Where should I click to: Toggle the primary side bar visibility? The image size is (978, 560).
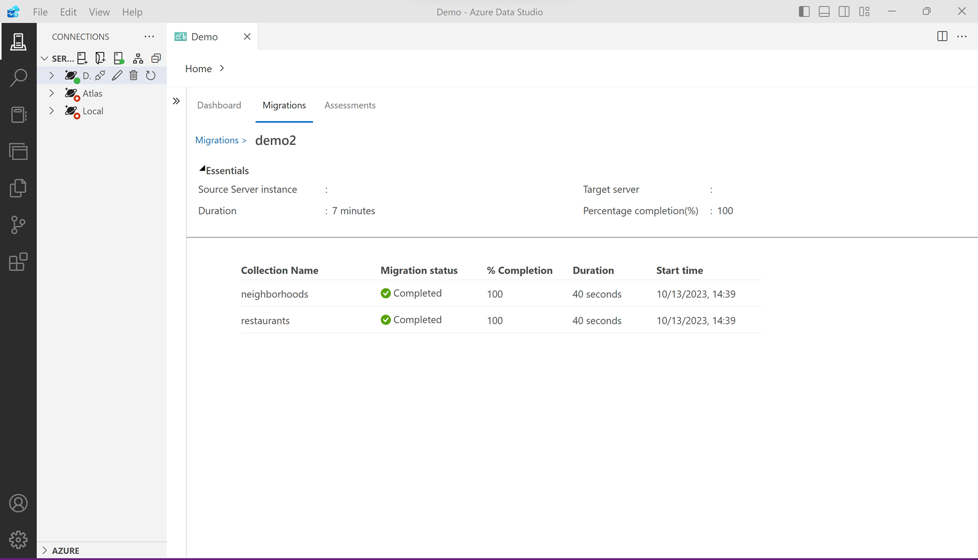click(804, 11)
